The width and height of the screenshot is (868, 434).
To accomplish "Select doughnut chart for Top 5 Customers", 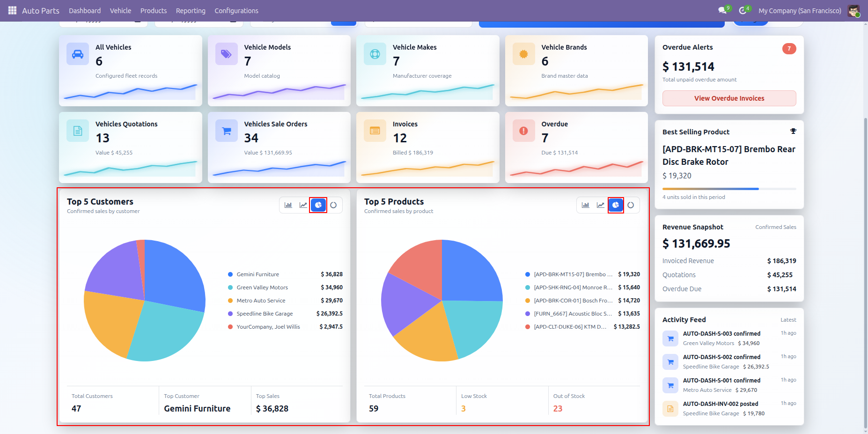I will coord(333,205).
